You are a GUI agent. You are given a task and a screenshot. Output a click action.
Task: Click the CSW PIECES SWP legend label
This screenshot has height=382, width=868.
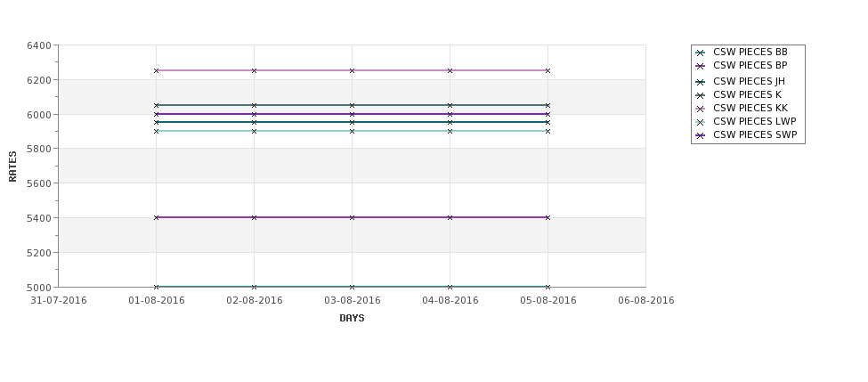click(x=755, y=135)
